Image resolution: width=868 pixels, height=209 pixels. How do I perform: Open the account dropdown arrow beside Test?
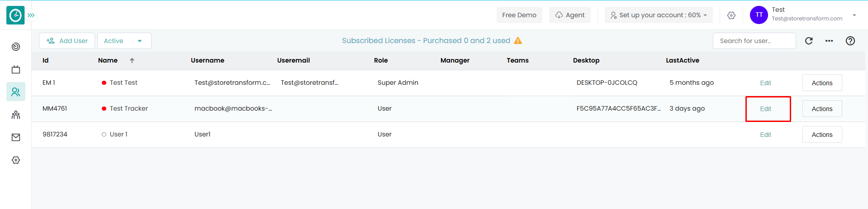click(854, 15)
